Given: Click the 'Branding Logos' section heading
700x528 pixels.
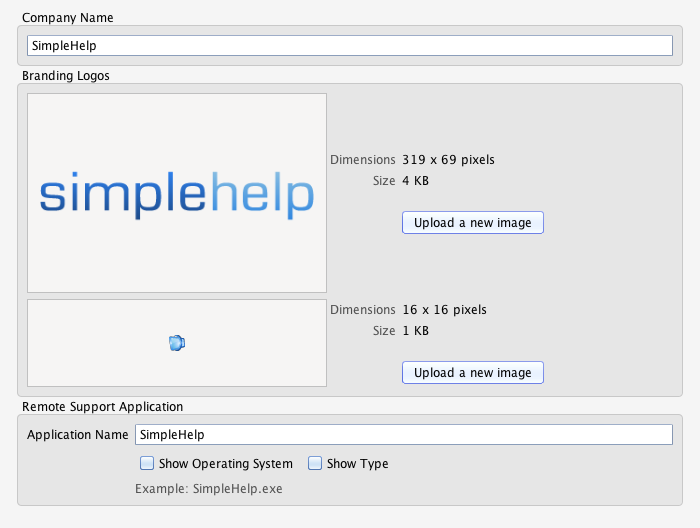Looking at the screenshot, I should (66, 75).
